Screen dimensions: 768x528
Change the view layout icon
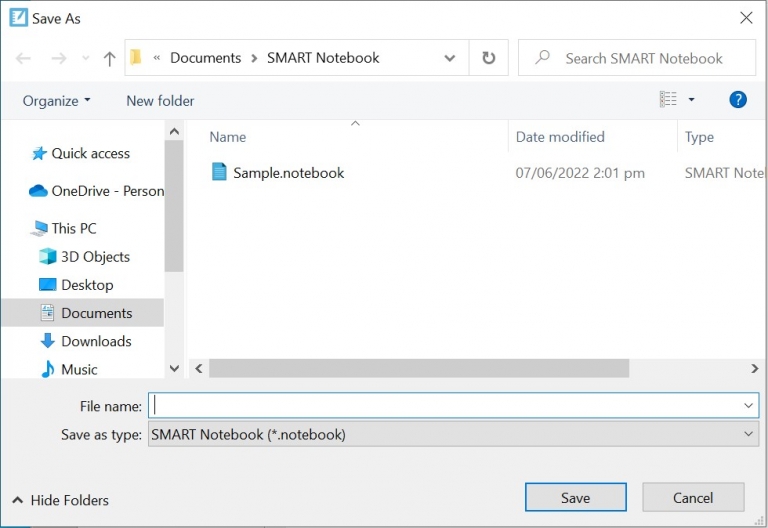tap(668, 99)
